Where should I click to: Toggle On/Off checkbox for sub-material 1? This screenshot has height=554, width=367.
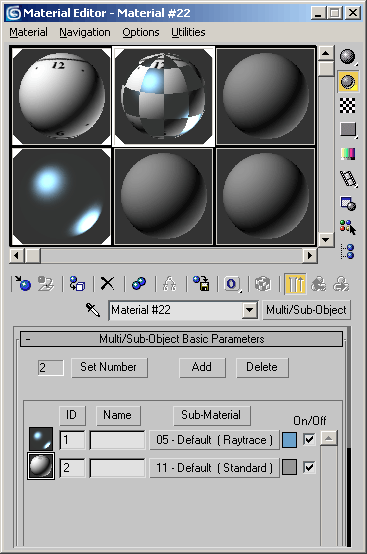click(x=309, y=440)
